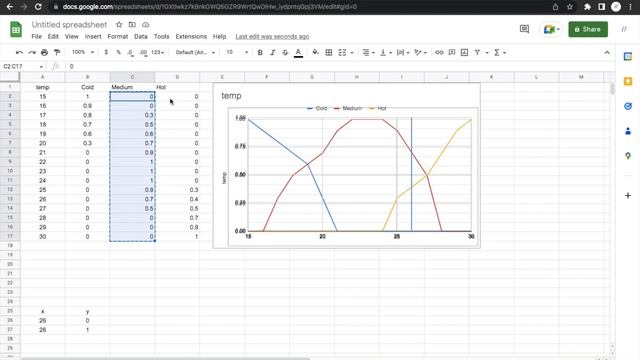This screenshot has height=360, width=640.
Task: Click the Merge cells icon
Action: pos(342,52)
